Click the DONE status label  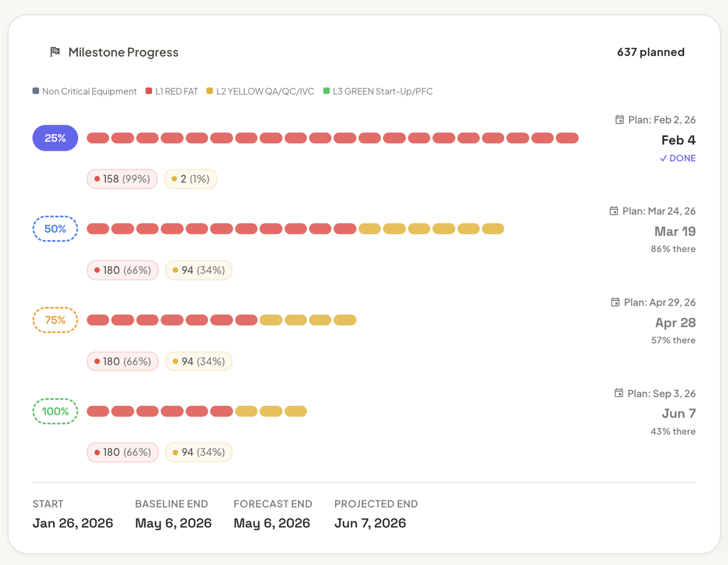pyautogui.click(x=677, y=158)
